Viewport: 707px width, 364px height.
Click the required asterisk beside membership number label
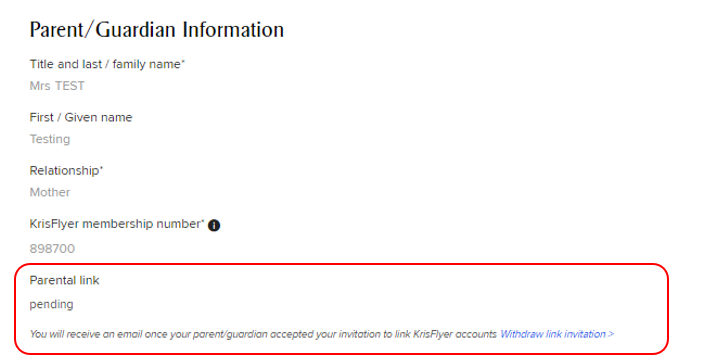tap(202, 221)
